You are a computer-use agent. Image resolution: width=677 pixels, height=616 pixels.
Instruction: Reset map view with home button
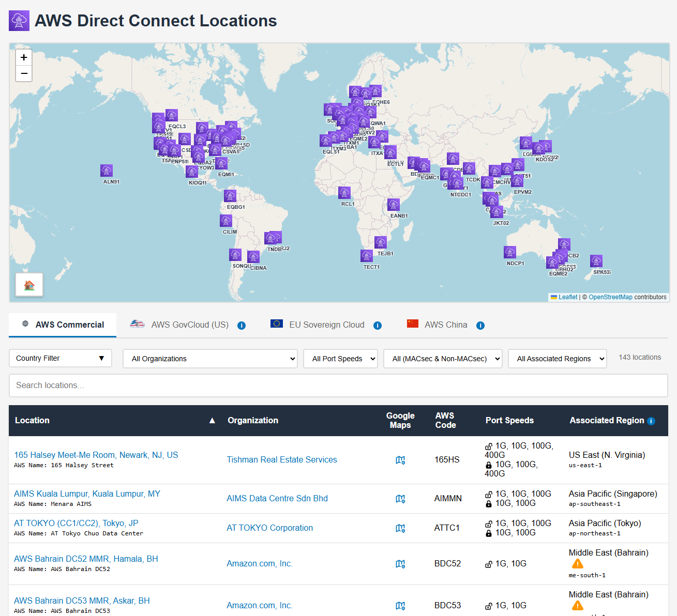point(29,285)
